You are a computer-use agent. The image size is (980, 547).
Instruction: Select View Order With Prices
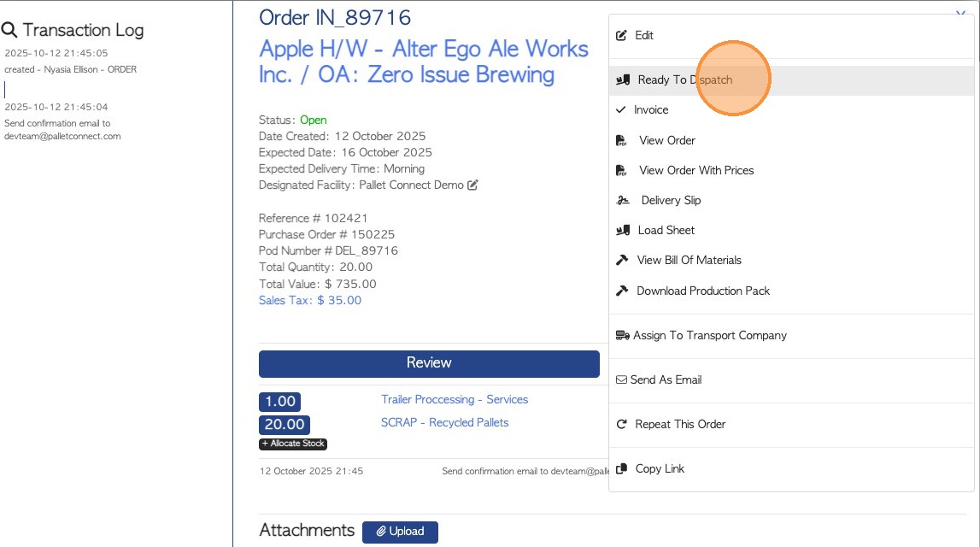pos(695,171)
